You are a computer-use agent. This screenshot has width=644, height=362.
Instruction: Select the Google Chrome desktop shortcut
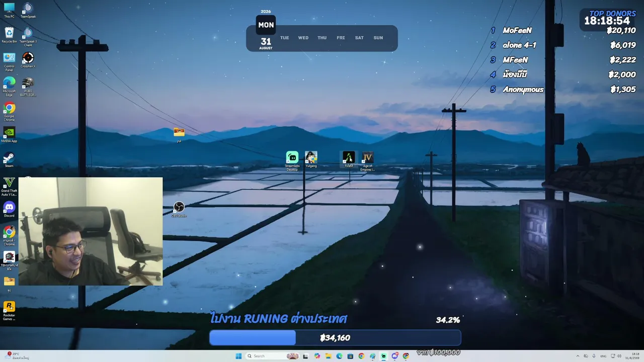pyautogui.click(x=9, y=111)
